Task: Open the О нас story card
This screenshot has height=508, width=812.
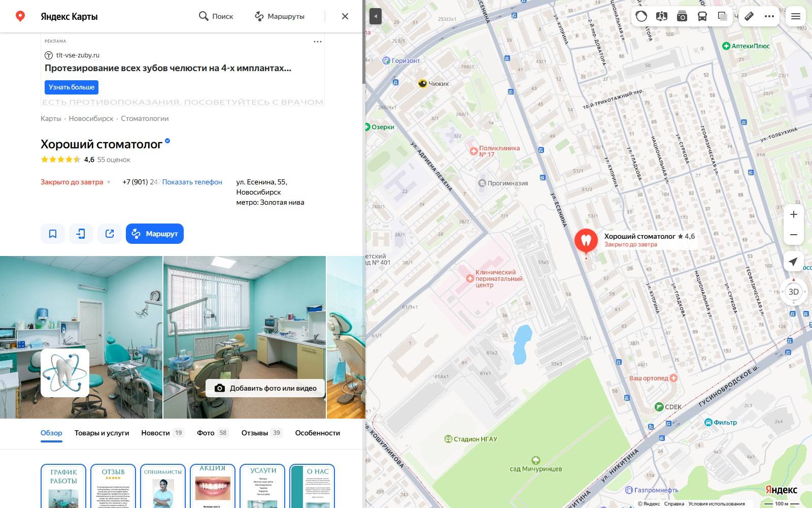Action: [312, 486]
